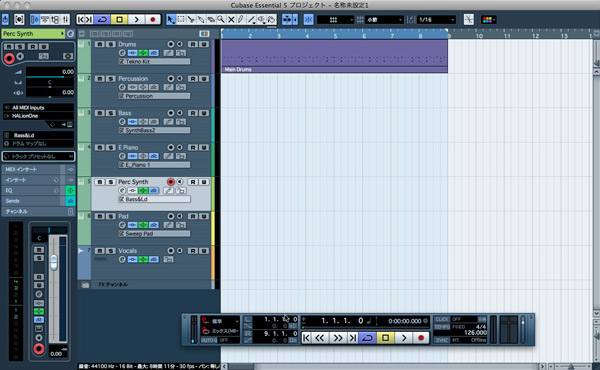Click Record in the transport panel
Image resolution: width=600 pixels, height=370 pixels.
click(421, 338)
